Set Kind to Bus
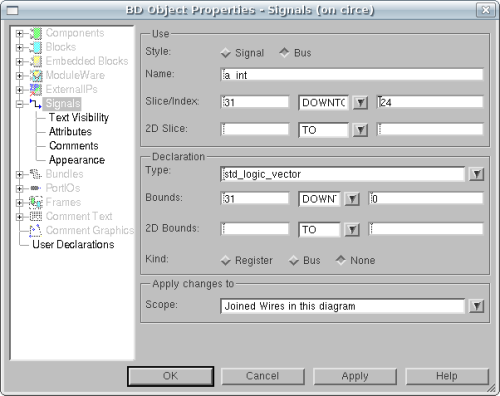 click(294, 260)
